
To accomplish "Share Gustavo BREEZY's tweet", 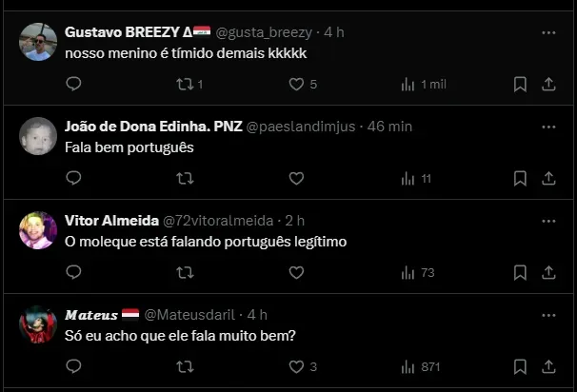I will 548,85.
